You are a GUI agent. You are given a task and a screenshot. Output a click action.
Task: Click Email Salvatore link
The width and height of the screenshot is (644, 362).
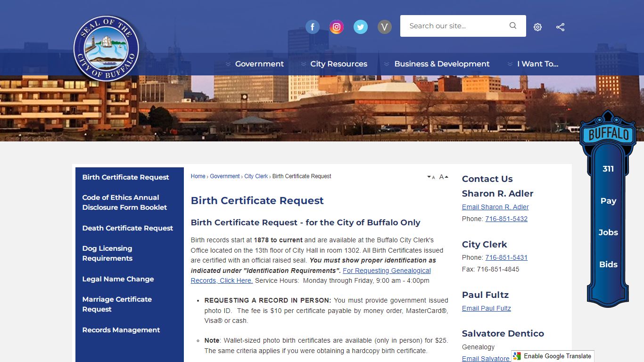(486, 359)
